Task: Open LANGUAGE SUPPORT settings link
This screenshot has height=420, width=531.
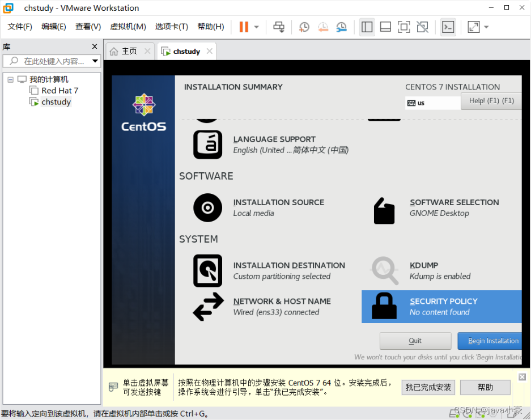Action: 274,139
